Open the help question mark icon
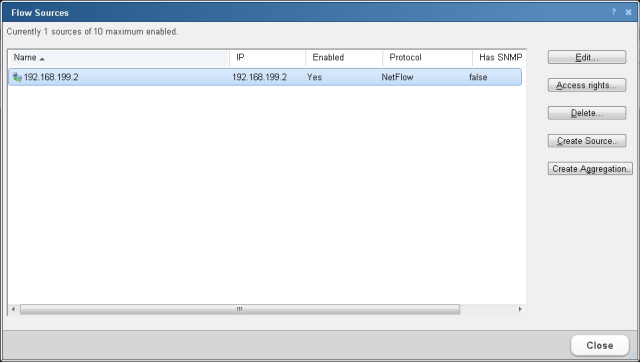Viewport: 640px width, 362px height. tap(613, 12)
